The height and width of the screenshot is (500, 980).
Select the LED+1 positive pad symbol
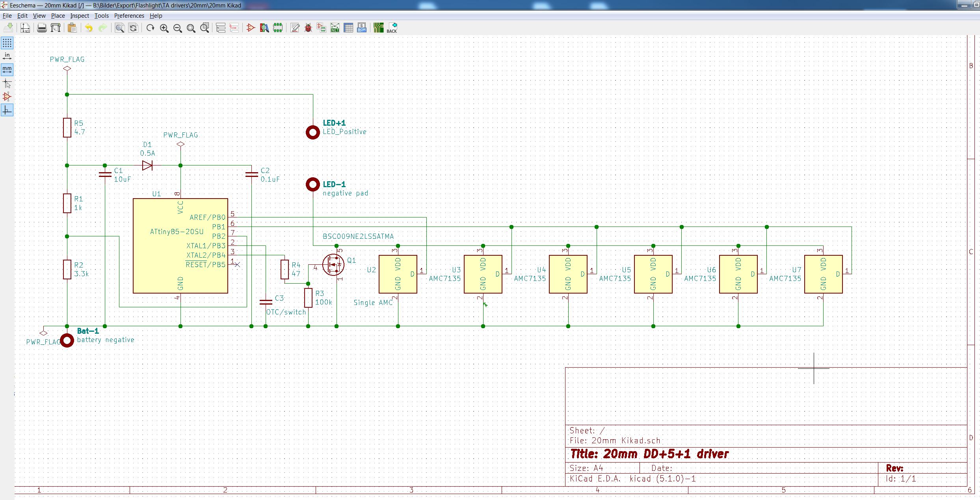click(313, 132)
